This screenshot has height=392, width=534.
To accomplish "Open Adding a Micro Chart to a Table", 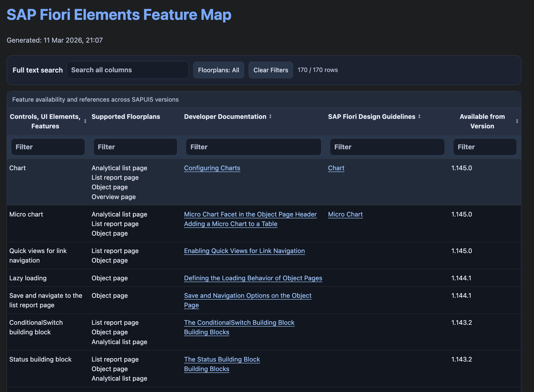I will click(231, 224).
